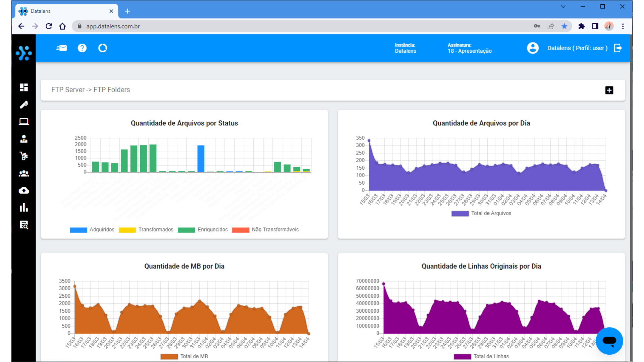The width and height of the screenshot is (644, 362).
Task: Click the user avatar icon in header
Action: click(x=533, y=48)
